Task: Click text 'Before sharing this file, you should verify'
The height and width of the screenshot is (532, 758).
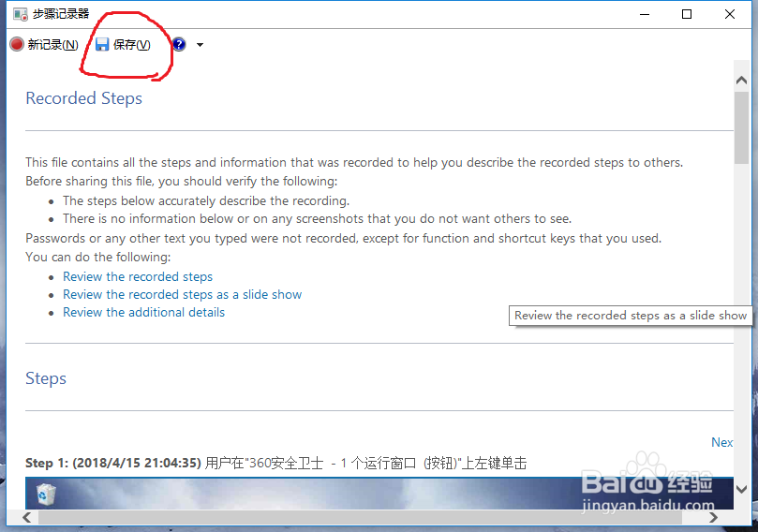Action: click(x=141, y=181)
